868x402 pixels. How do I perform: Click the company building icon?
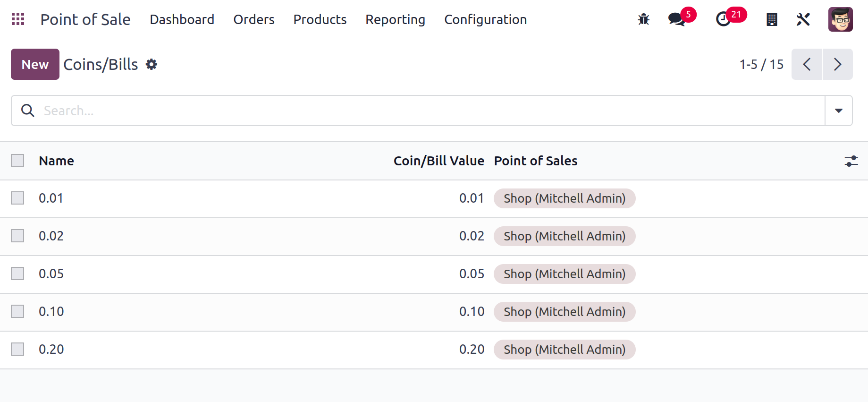point(772,19)
